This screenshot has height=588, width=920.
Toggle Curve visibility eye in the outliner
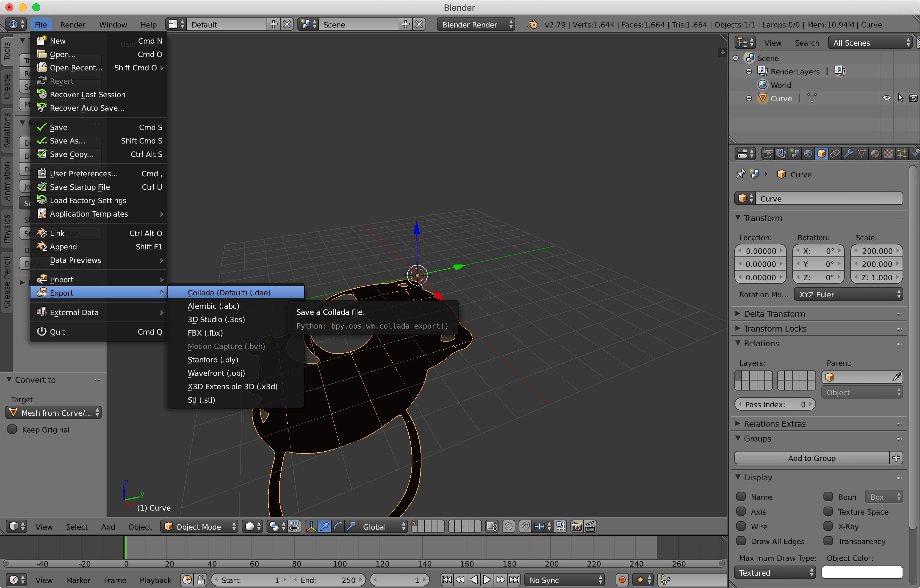[x=886, y=98]
